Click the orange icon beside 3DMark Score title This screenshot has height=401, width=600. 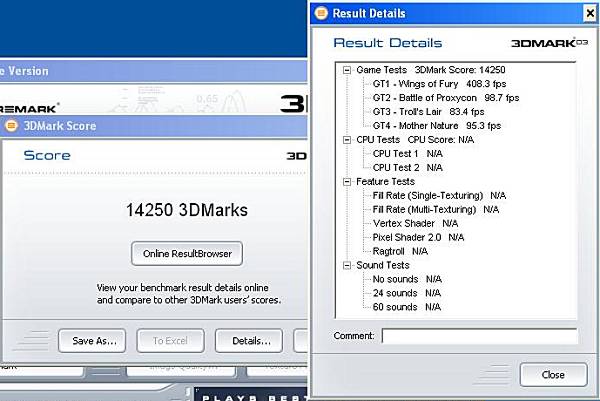[x=11, y=126]
